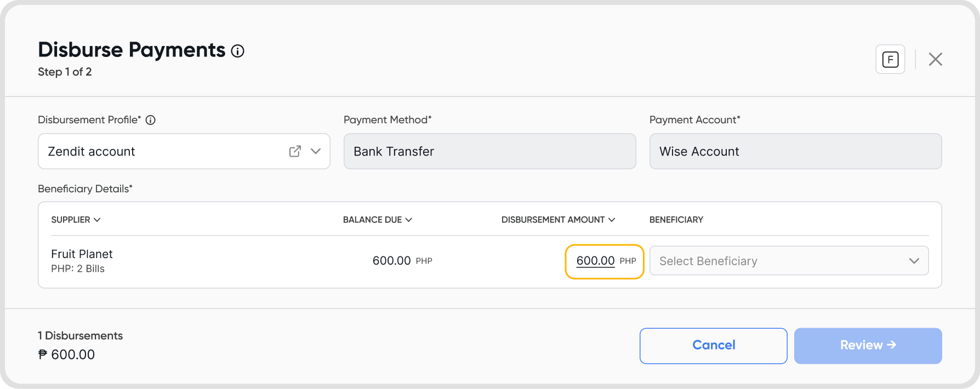Click the Review button
The height and width of the screenshot is (389, 980).
coord(868,345)
